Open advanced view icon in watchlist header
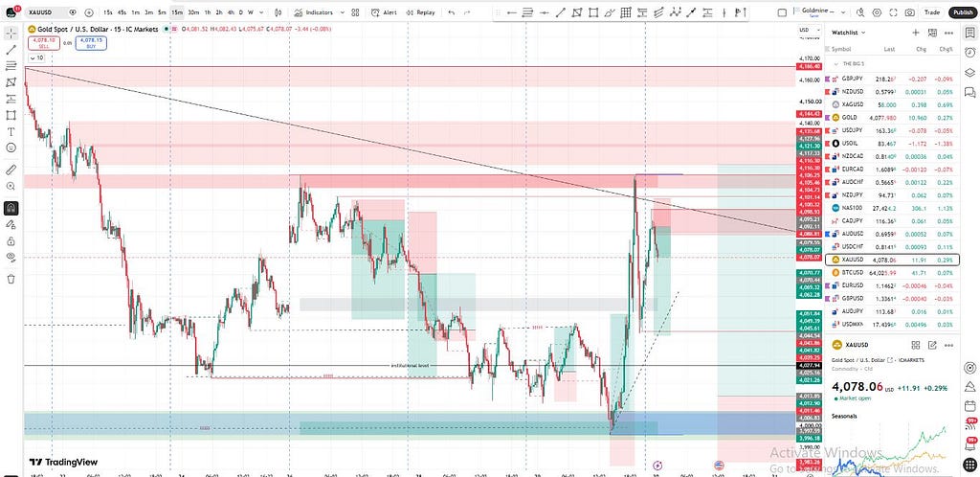980x477 pixels. click(x=932, y=33)
